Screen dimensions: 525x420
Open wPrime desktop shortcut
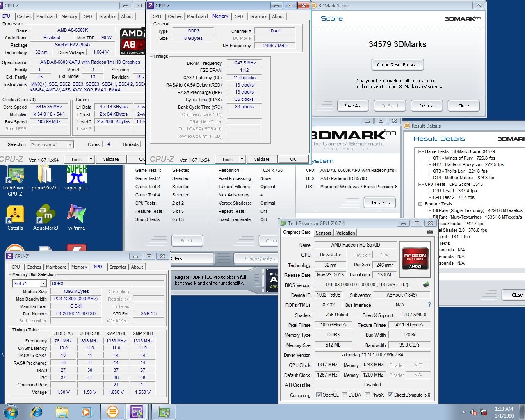coord(77,218)
